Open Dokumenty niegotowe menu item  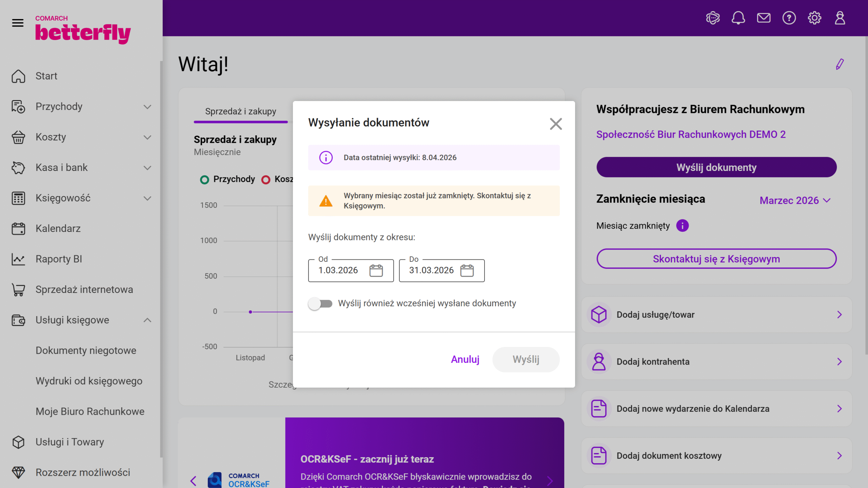[86, 350]
